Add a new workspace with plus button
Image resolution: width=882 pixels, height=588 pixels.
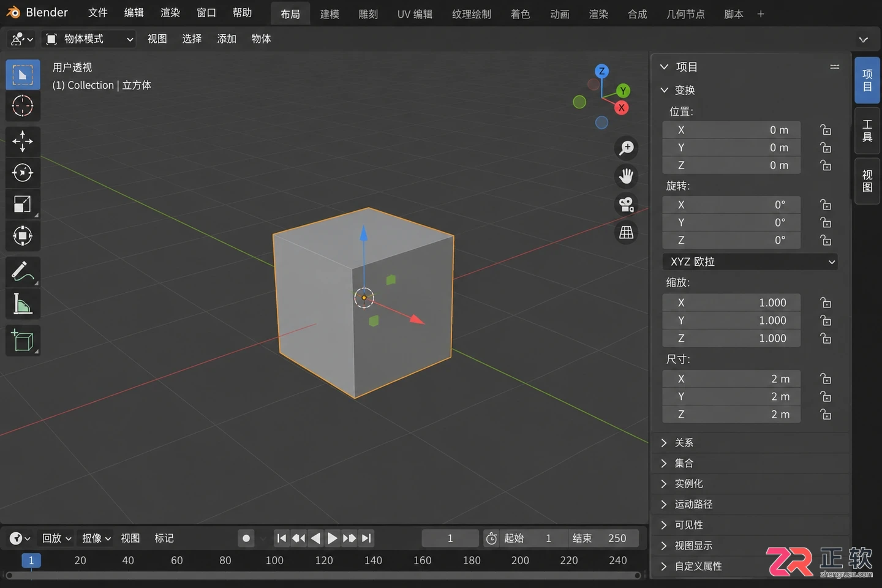click(x=761, y=14)
